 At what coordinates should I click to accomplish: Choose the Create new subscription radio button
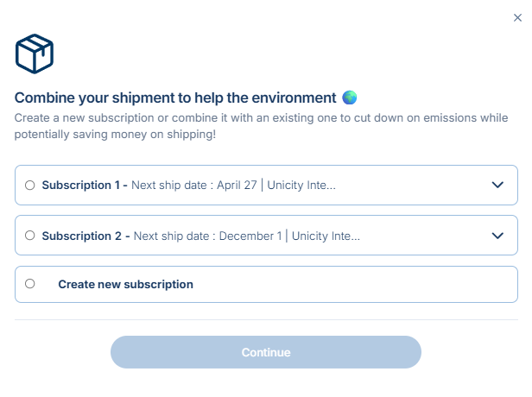coord(30,284)
